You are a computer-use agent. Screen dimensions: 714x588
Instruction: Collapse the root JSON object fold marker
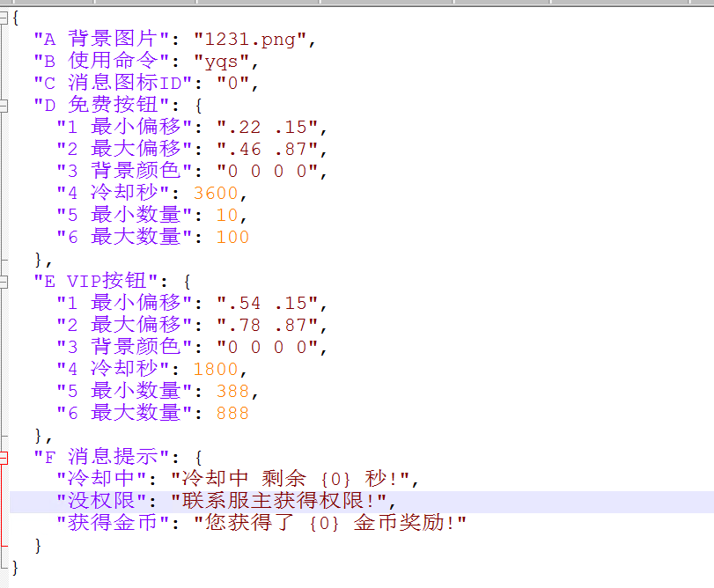[x=4, y=18]
